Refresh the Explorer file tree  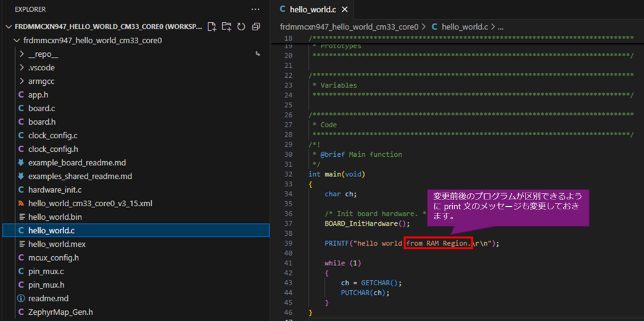click(x=241, y=27)
